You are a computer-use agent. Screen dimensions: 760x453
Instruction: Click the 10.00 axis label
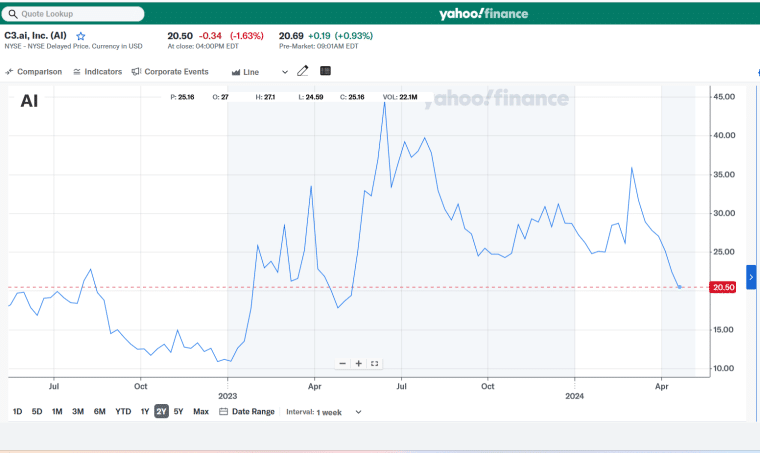pos(724,368)
